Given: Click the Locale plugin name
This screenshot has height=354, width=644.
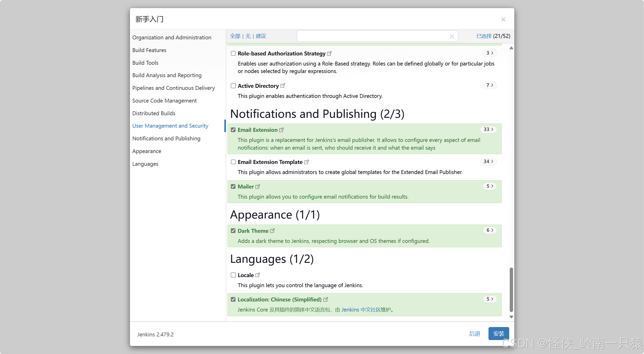Looking at the screenshot, I should (246, 275).
